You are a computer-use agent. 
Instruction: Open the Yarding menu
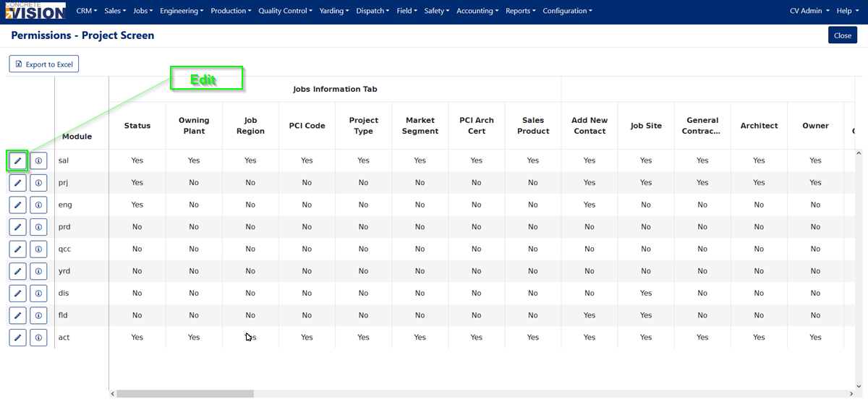coord(335,11)
